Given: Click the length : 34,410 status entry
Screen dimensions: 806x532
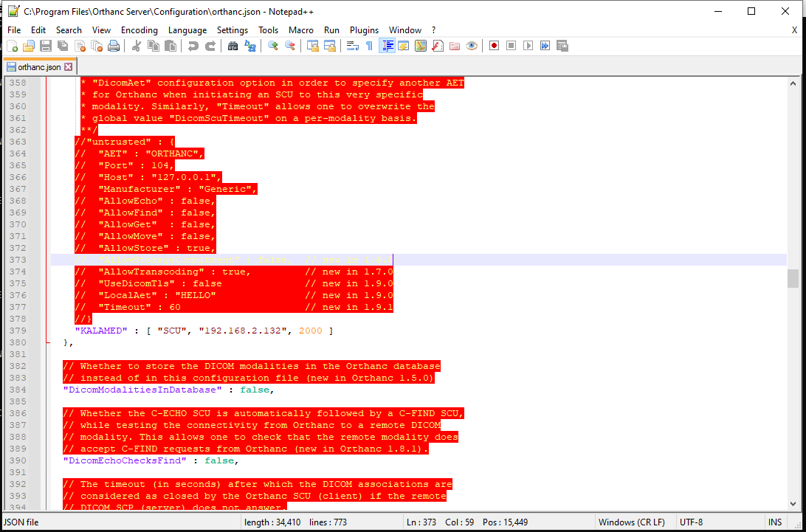Looking at the screenshot, I should click(x=273, y=522).
